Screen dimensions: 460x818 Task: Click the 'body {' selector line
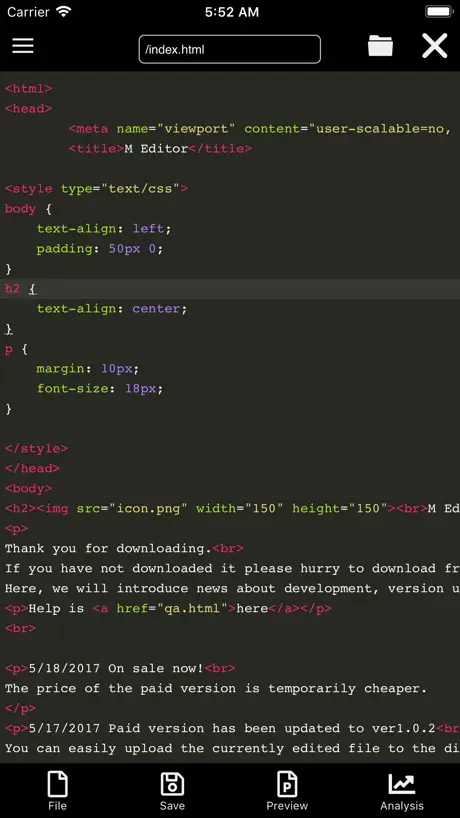coord(28,209)
